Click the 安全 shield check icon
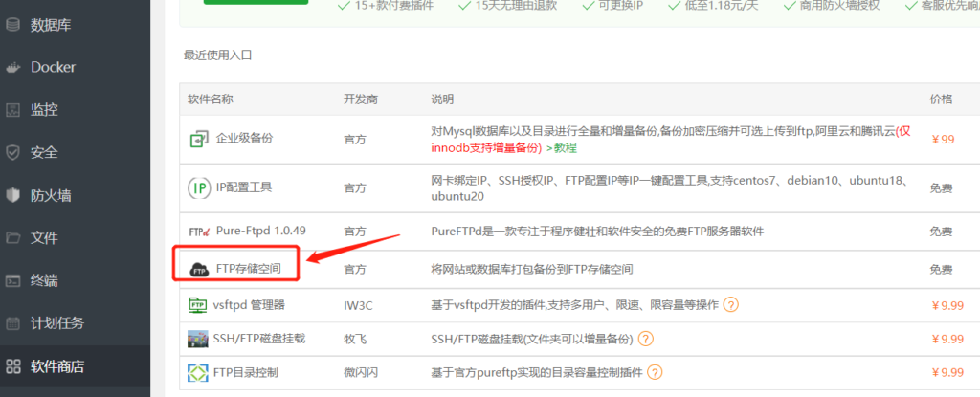 click(13, 152)
